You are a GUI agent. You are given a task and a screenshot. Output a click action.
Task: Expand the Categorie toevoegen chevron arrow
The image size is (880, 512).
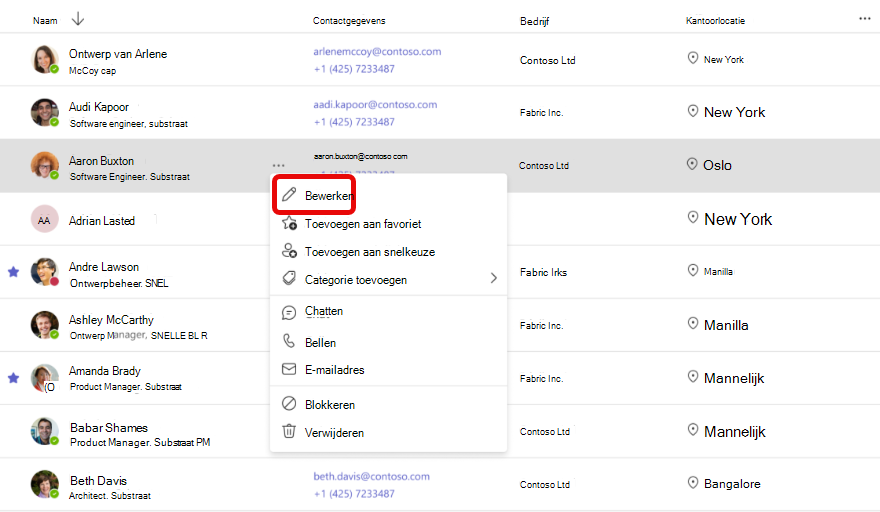click(493, 278)
